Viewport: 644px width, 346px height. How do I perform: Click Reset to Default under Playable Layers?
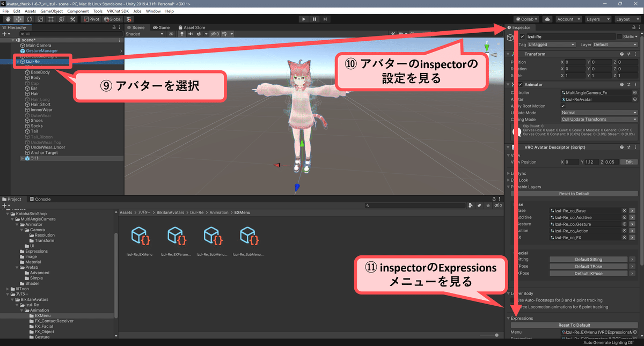coord(574,194)
